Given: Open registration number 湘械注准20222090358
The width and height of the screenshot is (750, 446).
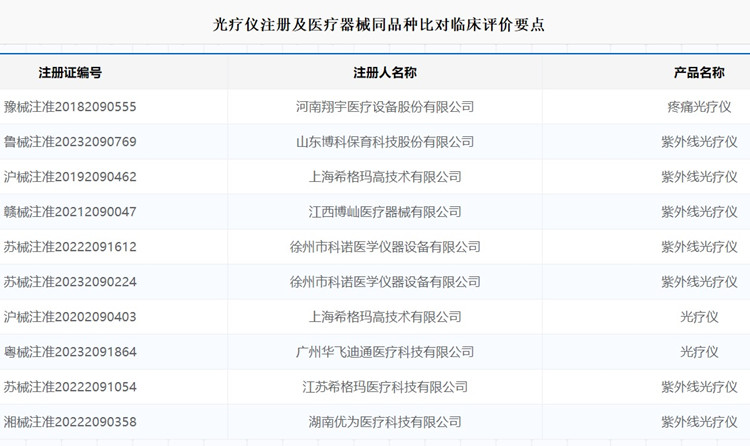Looking at the screenshot, I should (70, 422).
